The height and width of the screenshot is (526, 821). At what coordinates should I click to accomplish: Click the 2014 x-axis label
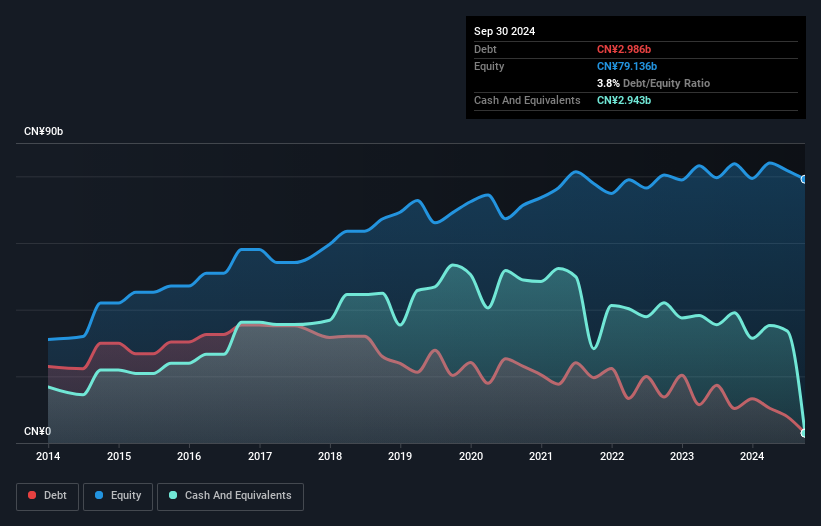48,456
